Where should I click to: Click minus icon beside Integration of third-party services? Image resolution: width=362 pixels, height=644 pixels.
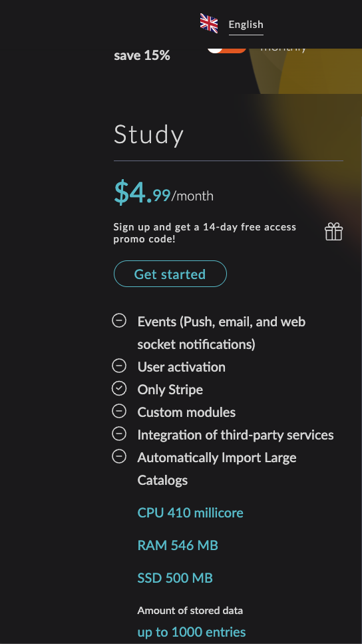(x=119, y=434)
